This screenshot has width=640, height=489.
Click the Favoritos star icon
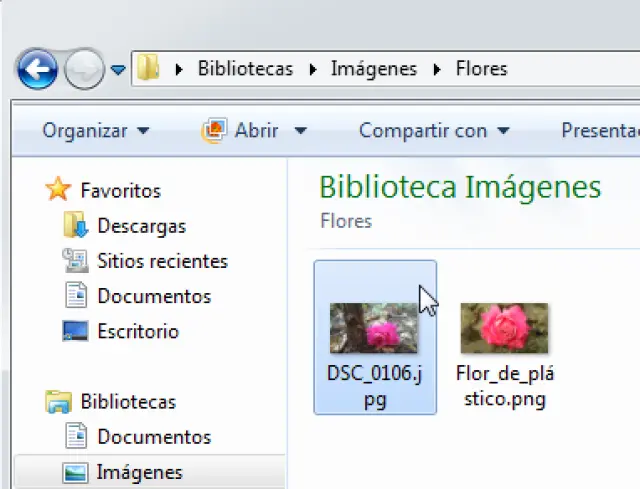pos(59,190)
